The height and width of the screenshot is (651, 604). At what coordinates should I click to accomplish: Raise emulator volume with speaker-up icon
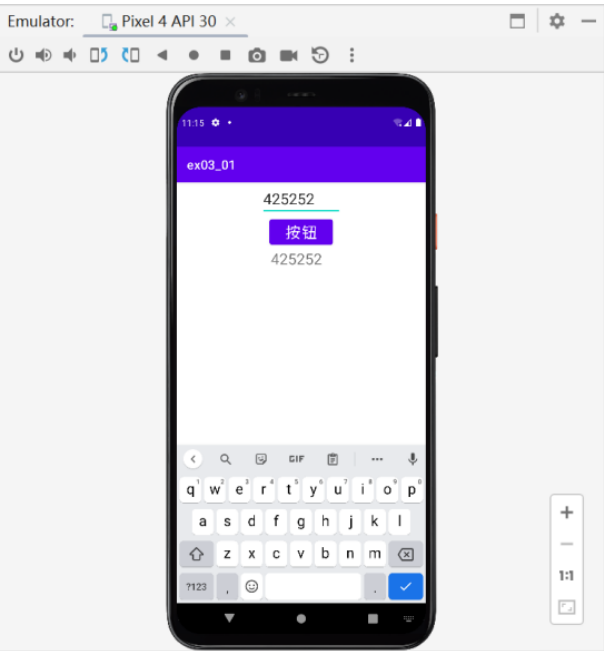point(43,55)
